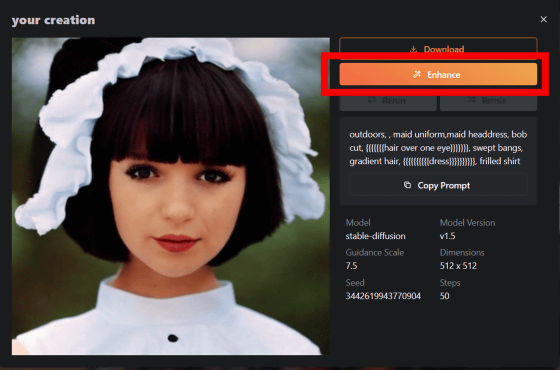Click the Dimensions label

pyautogui.click(x=462, y=252)
